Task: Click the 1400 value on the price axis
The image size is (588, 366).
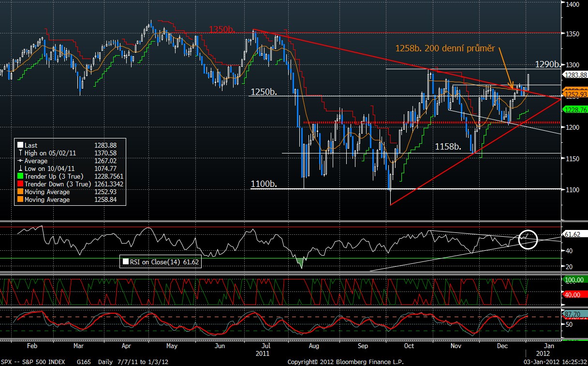Action: 573,4
